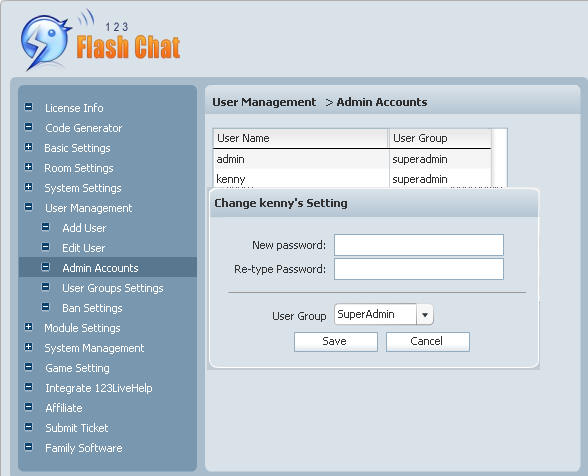The width and height of the screenshot is (588, 476).
Task: Click the minus icon beside License Info
Action: (28, 107)
